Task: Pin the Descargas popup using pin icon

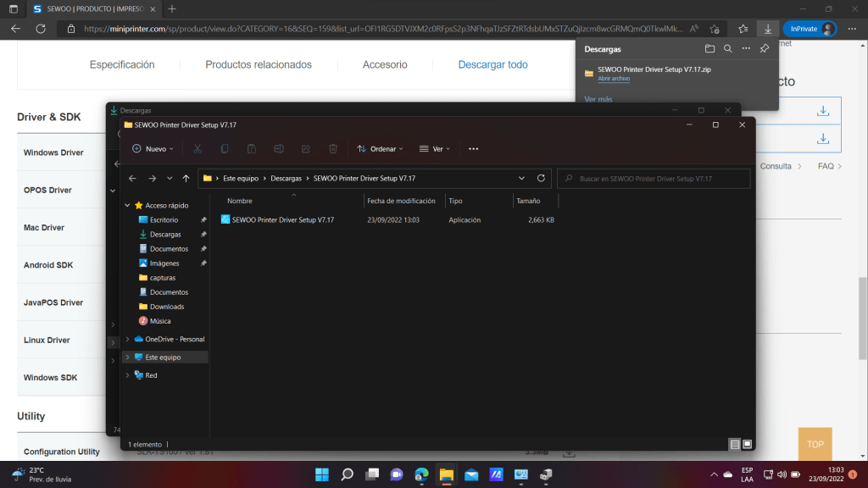Action: (x=765, y=49)
